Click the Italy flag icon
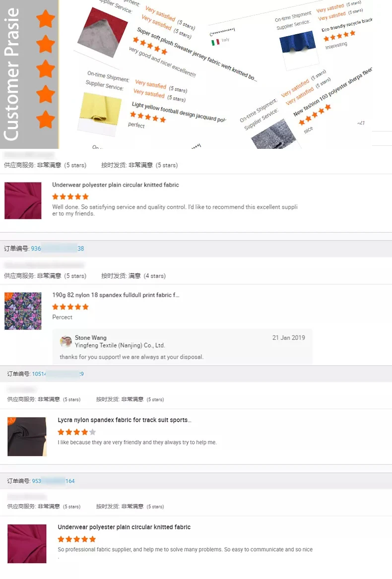The image size is (392, 579). tap(215, 42)
